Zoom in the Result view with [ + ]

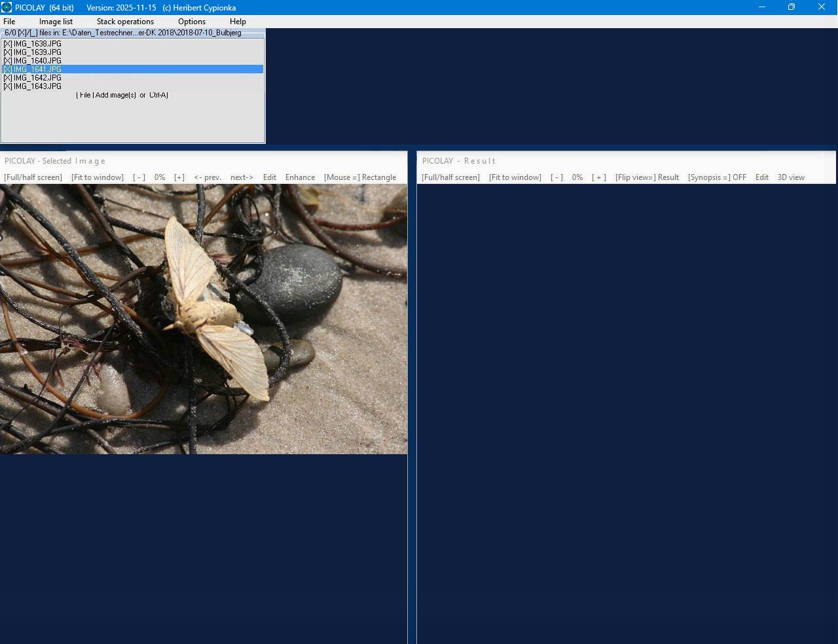pyautogui.click(x=598, y=177)
